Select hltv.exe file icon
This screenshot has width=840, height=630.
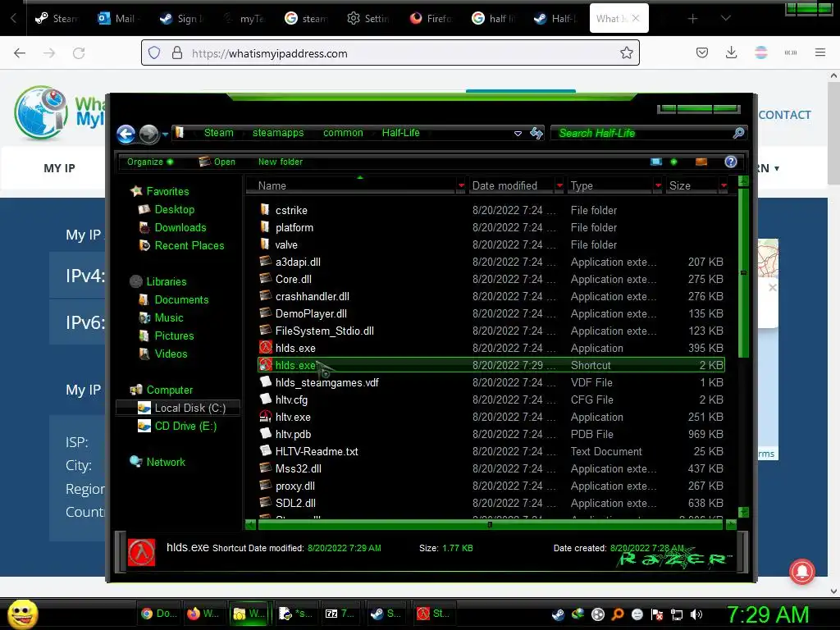coord(265,417)
